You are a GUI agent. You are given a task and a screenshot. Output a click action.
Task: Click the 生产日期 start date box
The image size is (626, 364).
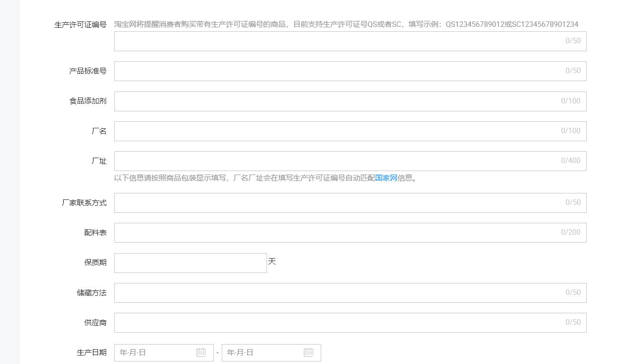[x=157, y=353]
